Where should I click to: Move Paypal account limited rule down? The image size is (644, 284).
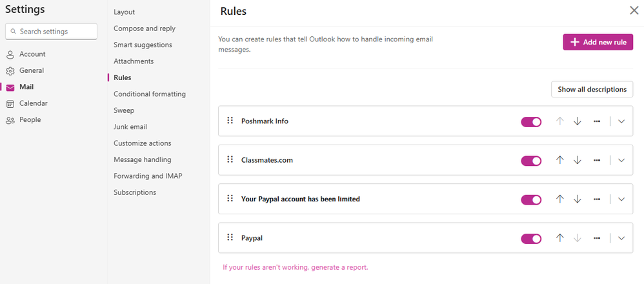click(x=578, y=199)
